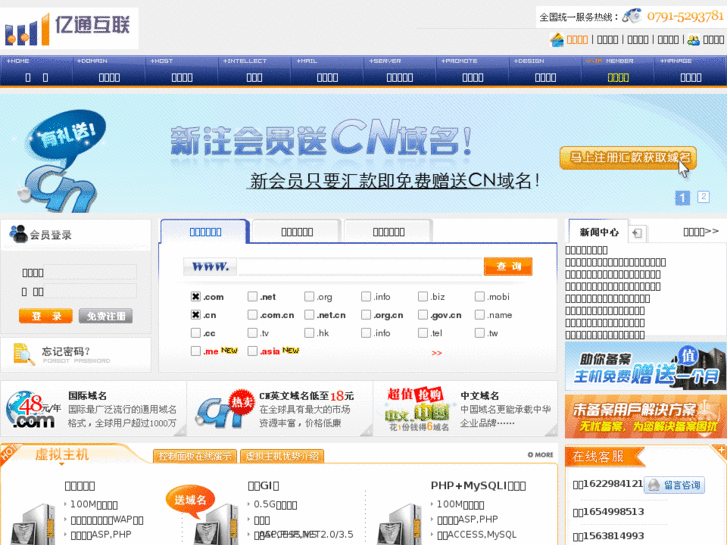Select the .asia NEW checkbox
Screen dimensions: 727x545
coord(252,351)
